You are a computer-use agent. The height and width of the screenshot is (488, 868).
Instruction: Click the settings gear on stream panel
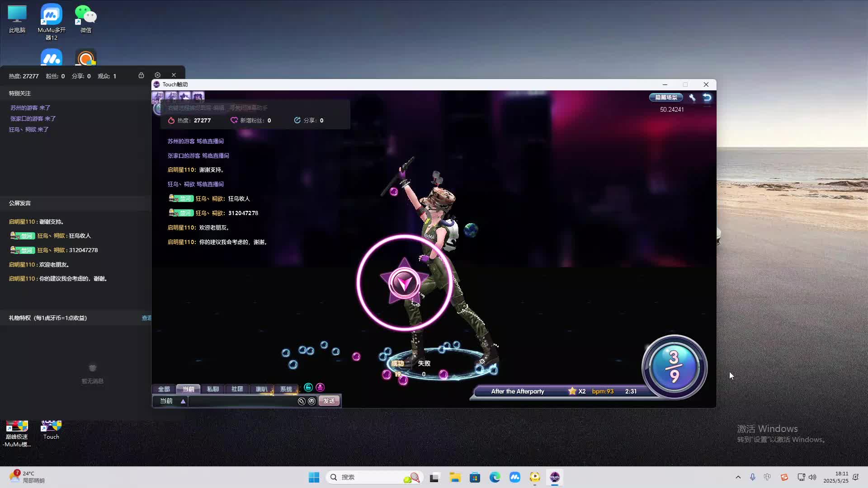click(x=157, y=75)
